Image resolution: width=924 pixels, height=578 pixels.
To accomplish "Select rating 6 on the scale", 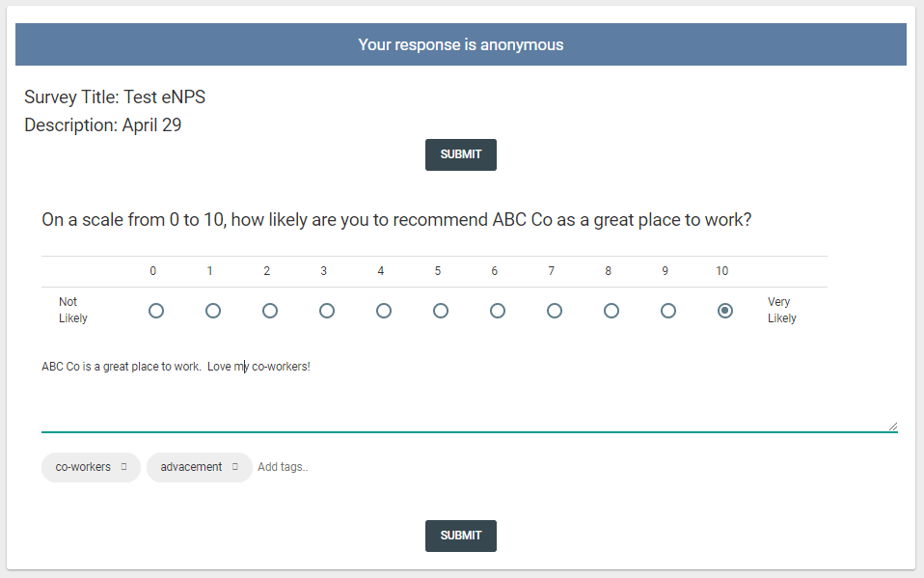I will [x=498, y=311].
